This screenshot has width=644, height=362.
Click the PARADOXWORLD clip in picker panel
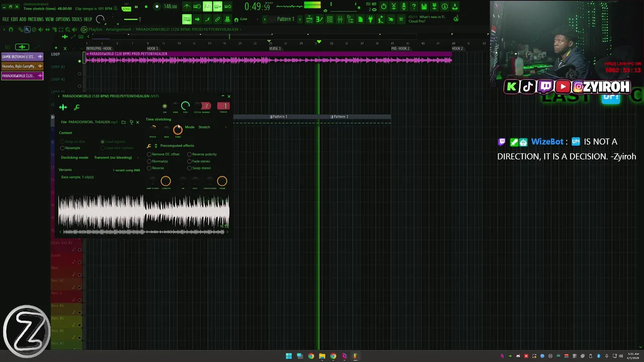22,76
